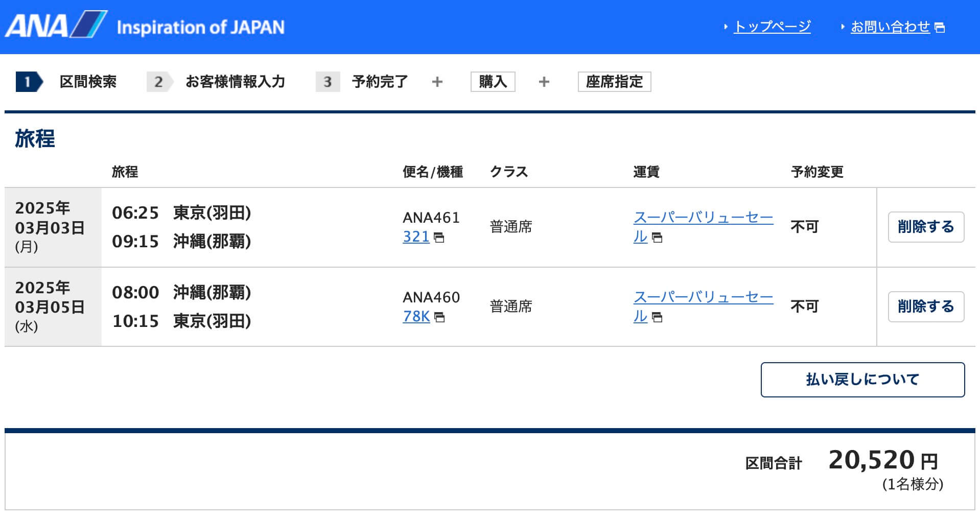980x519 pixels.
Task: Click the (1名様分) note
Action: point(913,484)
